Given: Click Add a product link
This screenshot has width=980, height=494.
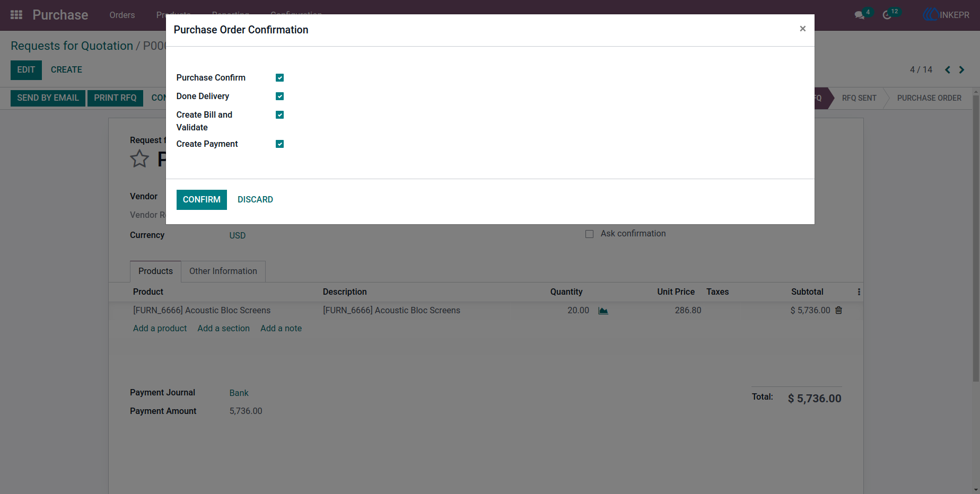Looking at the screenshot, I should 160,329.
